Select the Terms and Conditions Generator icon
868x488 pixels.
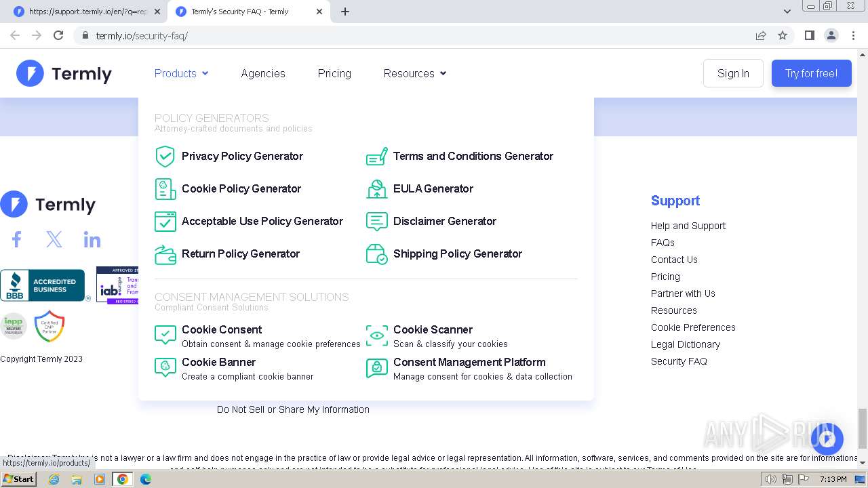[x=377, y=157]
